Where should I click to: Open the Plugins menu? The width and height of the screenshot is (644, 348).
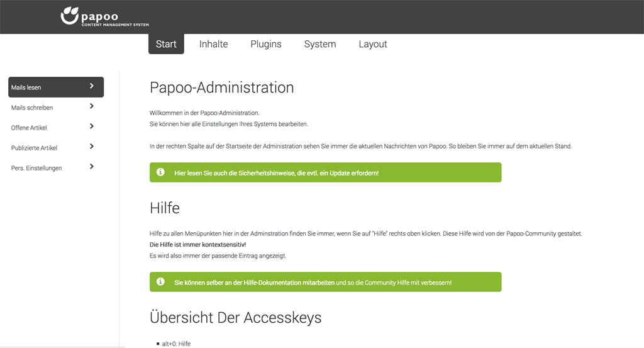(266, 44)
